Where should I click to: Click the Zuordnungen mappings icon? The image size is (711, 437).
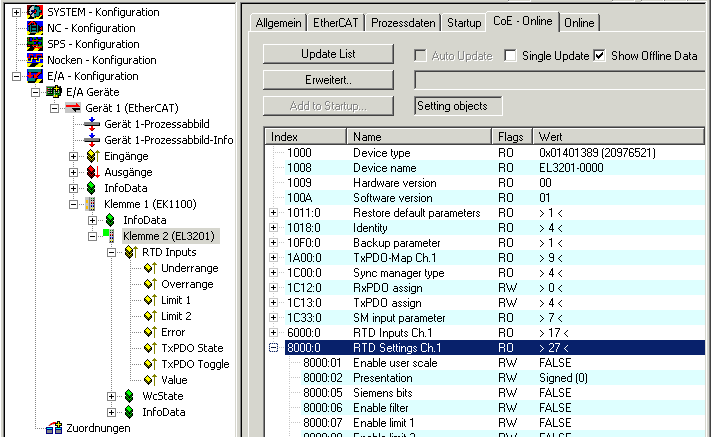pyautogui.click(x=54, y=428)
